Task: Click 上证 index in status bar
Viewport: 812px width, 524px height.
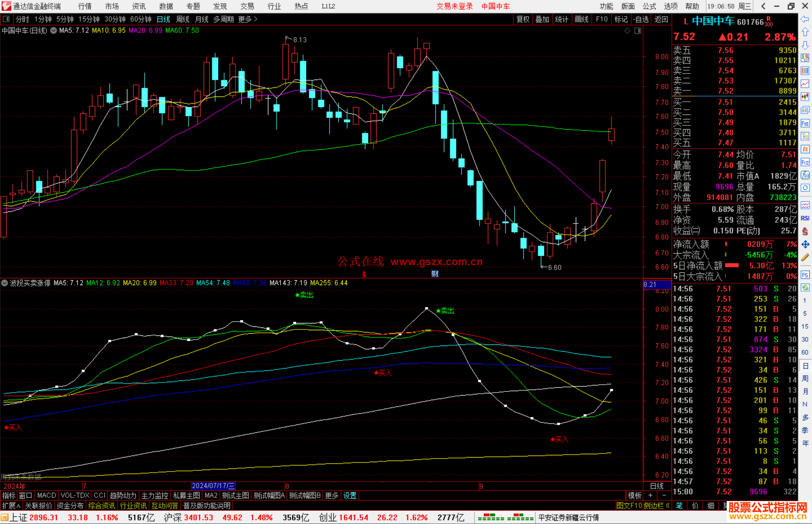Action: coord(18,517)
